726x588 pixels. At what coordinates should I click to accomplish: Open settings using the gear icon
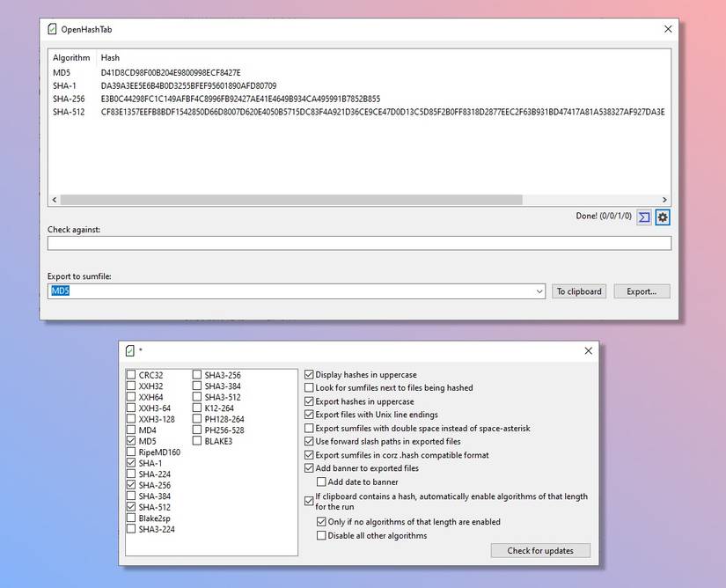[663, 217]
